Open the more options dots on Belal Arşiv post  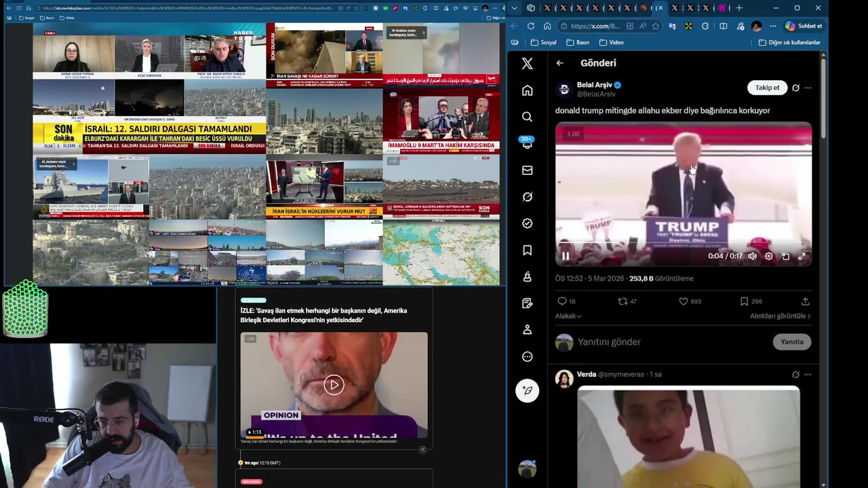807,88
